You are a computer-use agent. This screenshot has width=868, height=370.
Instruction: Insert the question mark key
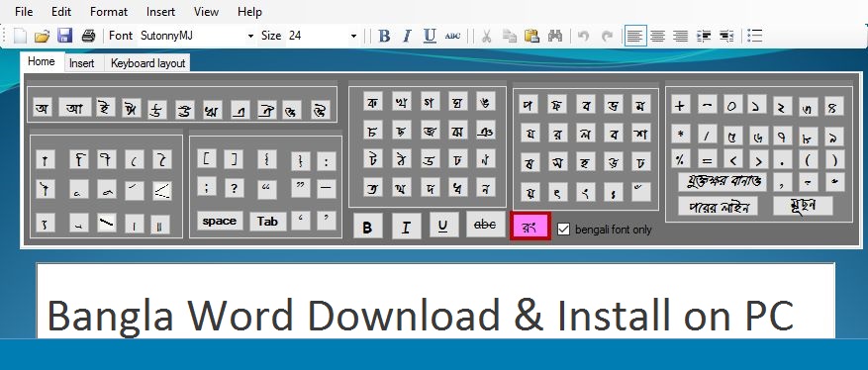pos(235,188)
